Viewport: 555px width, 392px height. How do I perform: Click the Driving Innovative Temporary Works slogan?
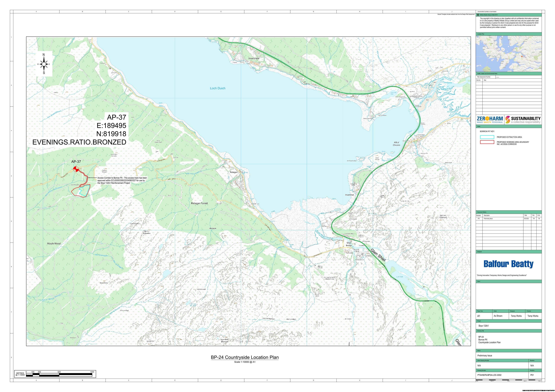pos(502,275)
